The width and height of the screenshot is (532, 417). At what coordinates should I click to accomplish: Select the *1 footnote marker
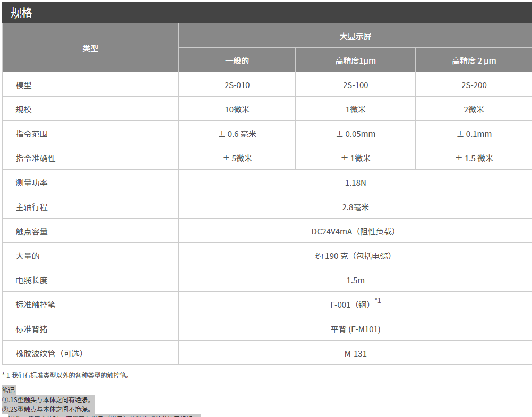[x=378, y=301]
